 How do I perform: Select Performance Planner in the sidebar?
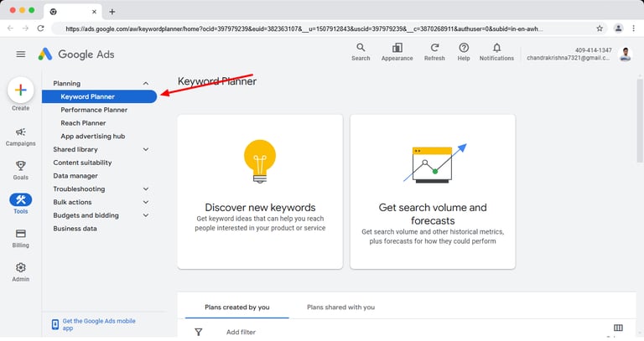pyautogui.click(x=94, y=110)
